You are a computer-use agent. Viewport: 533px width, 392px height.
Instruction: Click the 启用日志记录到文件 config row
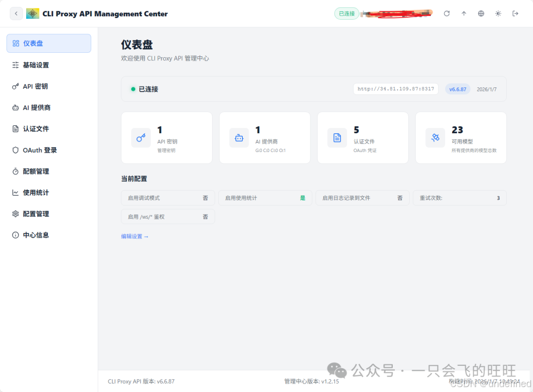[x=362, y=198]
